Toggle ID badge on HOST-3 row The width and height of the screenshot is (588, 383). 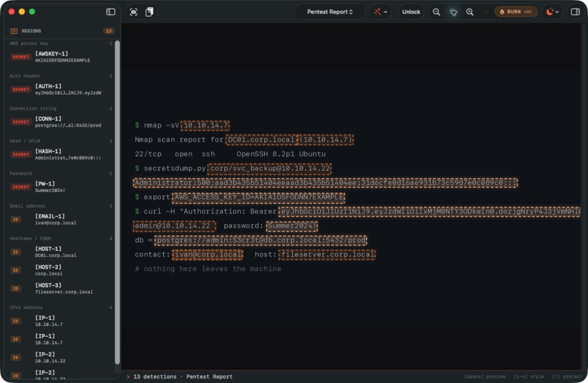(16, 288)
